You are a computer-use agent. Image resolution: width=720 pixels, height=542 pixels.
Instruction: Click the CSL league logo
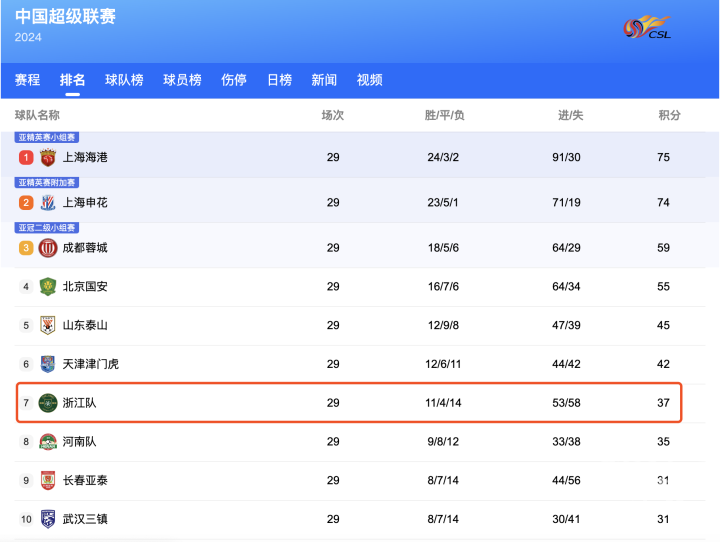click(647, 27)
